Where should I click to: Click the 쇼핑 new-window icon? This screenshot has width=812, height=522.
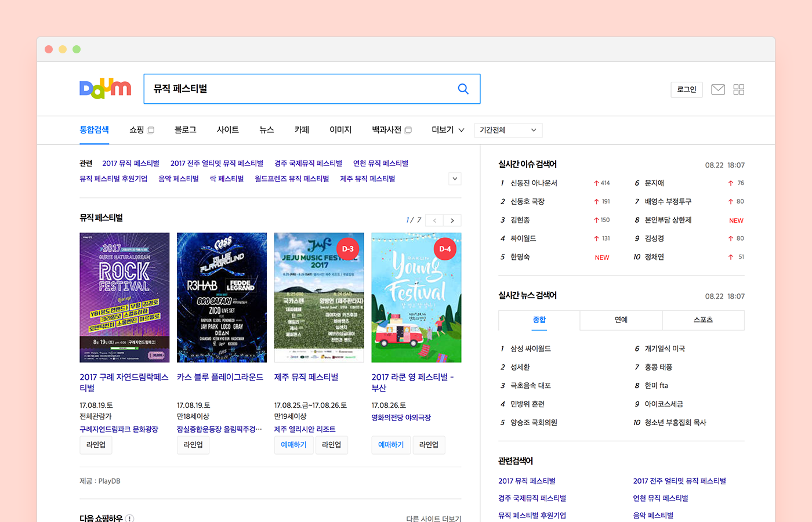pos(151,130)
